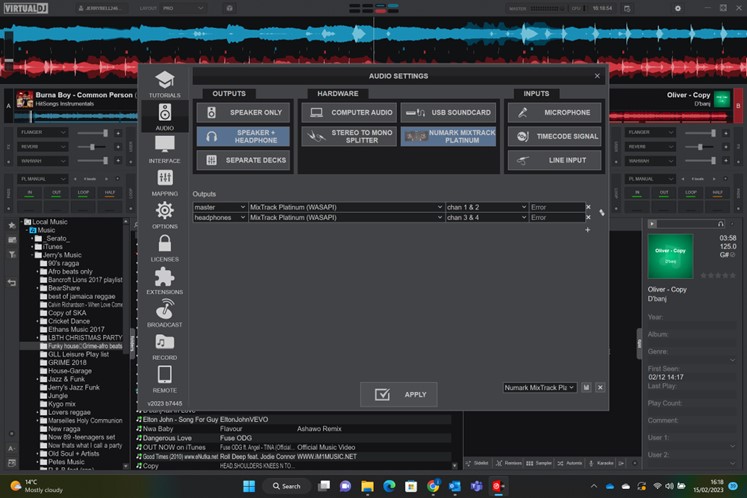Open the Options gear page

point(164,215)
